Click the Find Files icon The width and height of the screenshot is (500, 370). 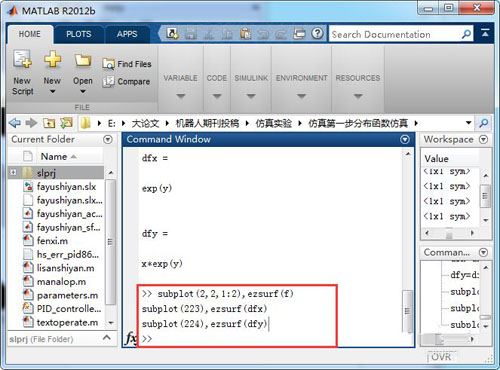pyautogui.click(x=108, y=64)
